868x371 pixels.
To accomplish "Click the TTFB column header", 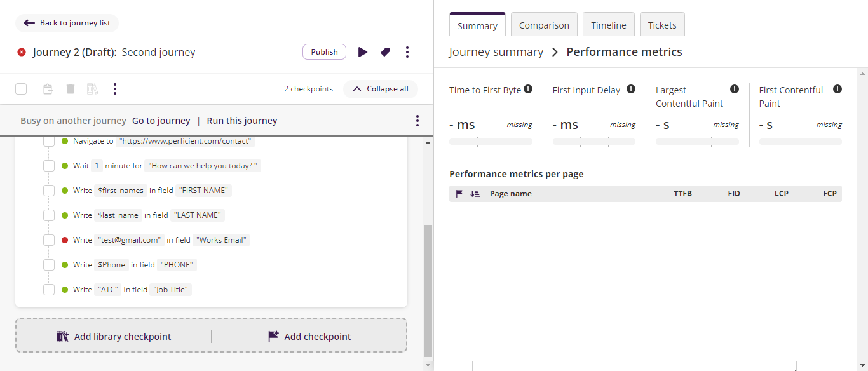I will click(683, 194).
